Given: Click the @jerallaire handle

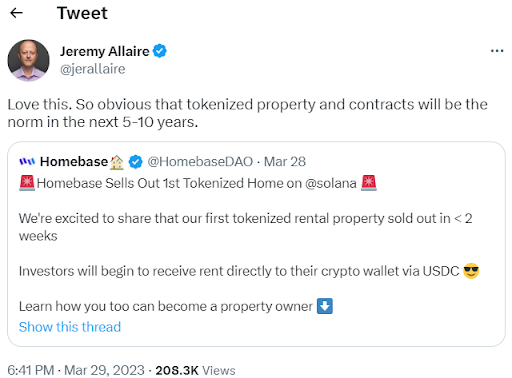Looking at the screenshot, I should (x=93, y=69).
